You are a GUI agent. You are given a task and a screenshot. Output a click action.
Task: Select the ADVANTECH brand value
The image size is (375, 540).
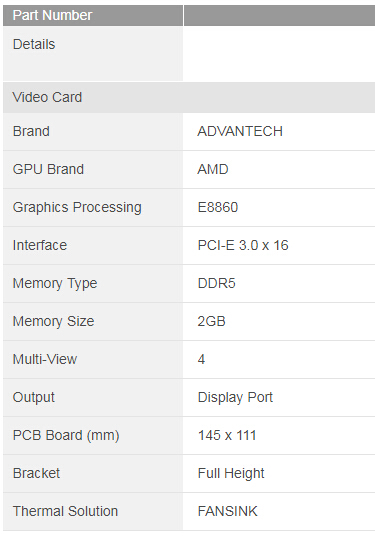click(x=240, y=131)
